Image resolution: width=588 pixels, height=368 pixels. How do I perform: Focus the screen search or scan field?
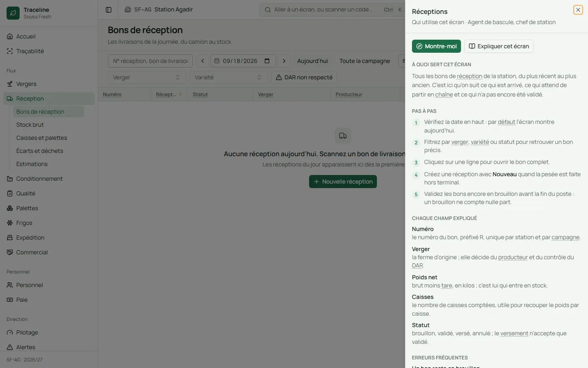(x=332, y=10)
